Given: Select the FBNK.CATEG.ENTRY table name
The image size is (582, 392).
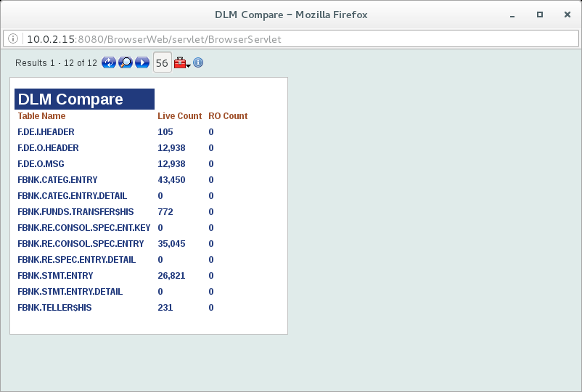Looking at the screenshot, I should pos(57,180).
